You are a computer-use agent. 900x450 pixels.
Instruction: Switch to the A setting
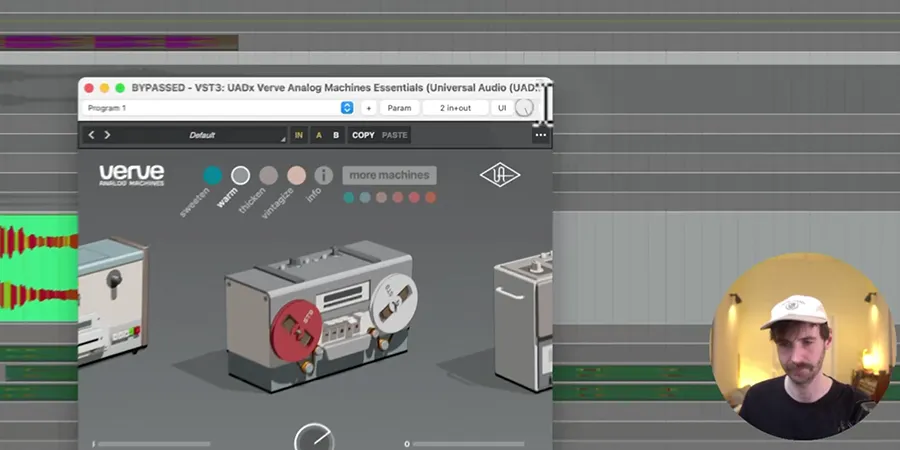coord(319,135)
